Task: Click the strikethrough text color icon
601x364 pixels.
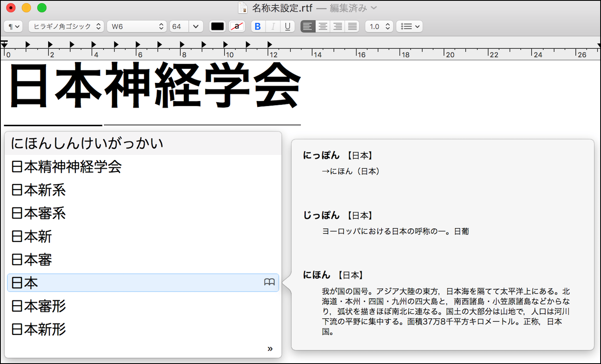Action: (x=237, y=26)
